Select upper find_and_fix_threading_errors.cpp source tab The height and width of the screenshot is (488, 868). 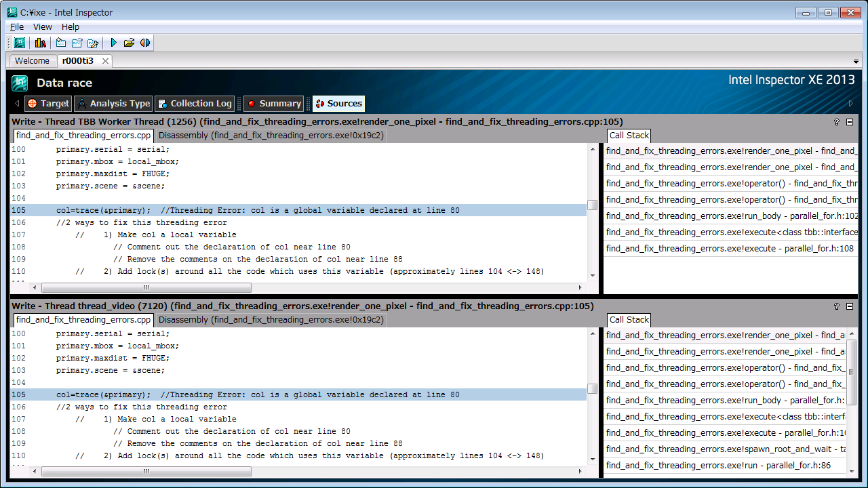coord(83,136)
